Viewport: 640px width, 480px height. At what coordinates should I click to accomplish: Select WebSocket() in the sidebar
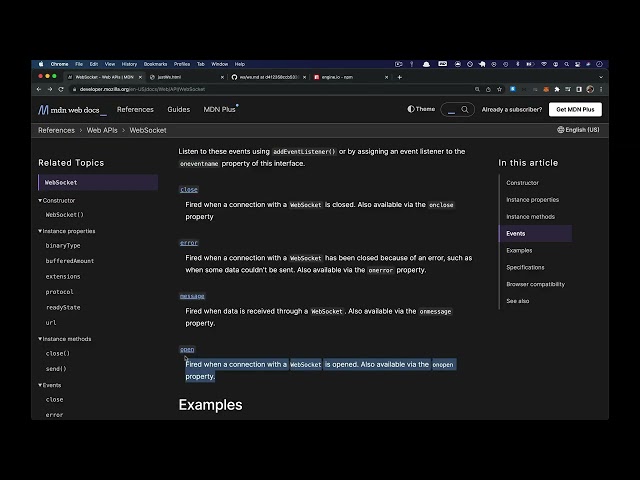click(64, 215)
